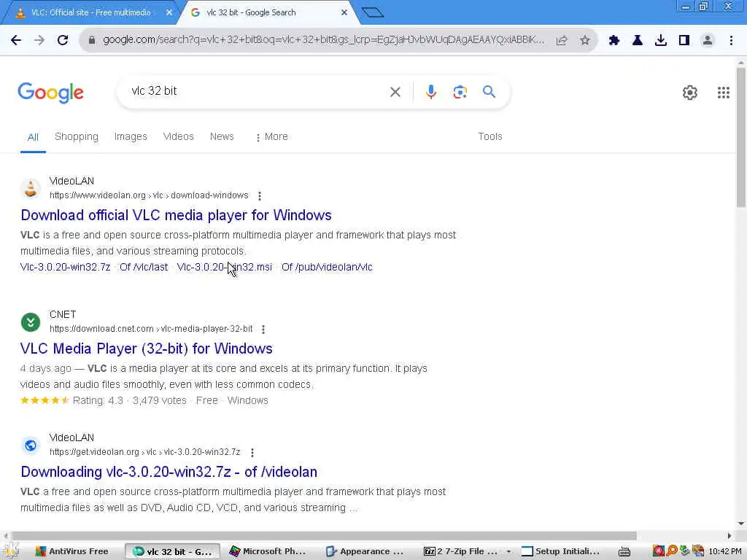Click the VideoLAN cone favicon in first result
Viewport: 747px width, 560px height.
coord(31,189)
